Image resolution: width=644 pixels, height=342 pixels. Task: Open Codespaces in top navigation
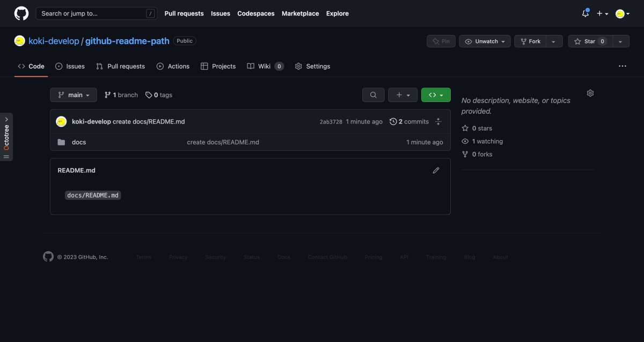(256, 13)
